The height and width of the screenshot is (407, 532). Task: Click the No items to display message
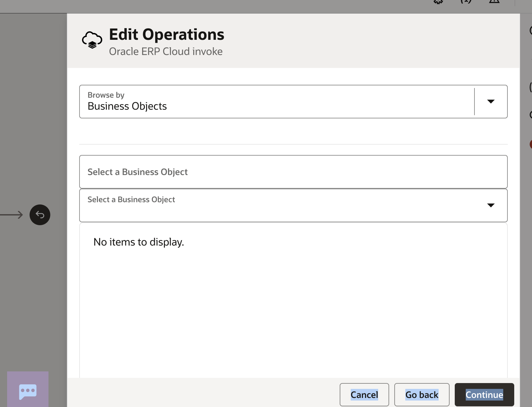139,242
